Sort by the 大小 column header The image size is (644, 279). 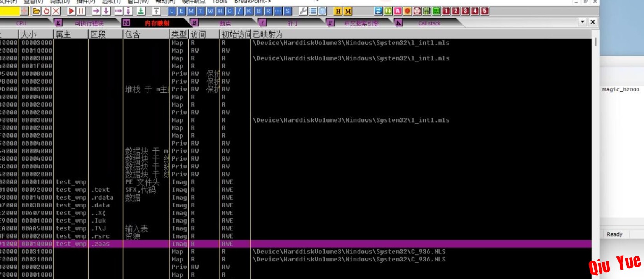pyautogui.click(x=36, y=34)
